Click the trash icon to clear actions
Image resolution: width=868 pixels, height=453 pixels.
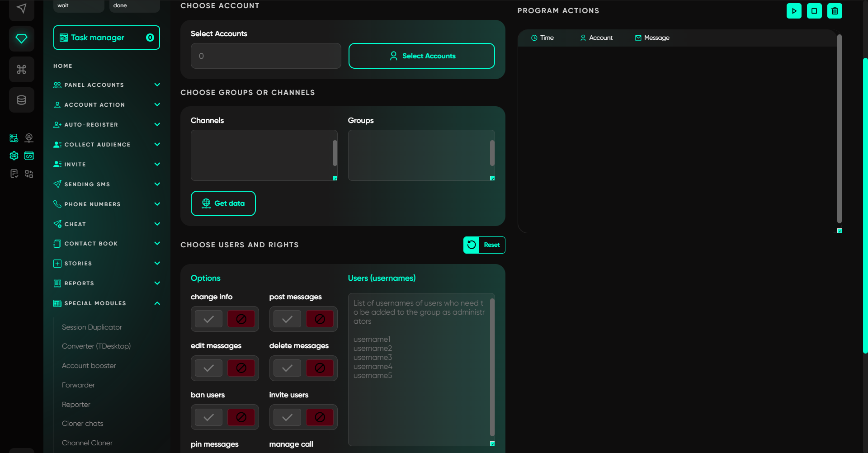(835, 11)
